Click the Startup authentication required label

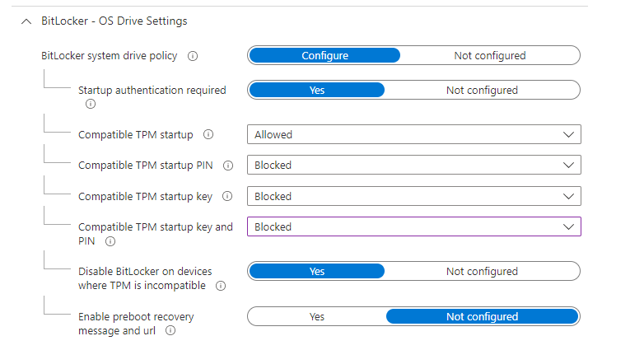(152, 91)
